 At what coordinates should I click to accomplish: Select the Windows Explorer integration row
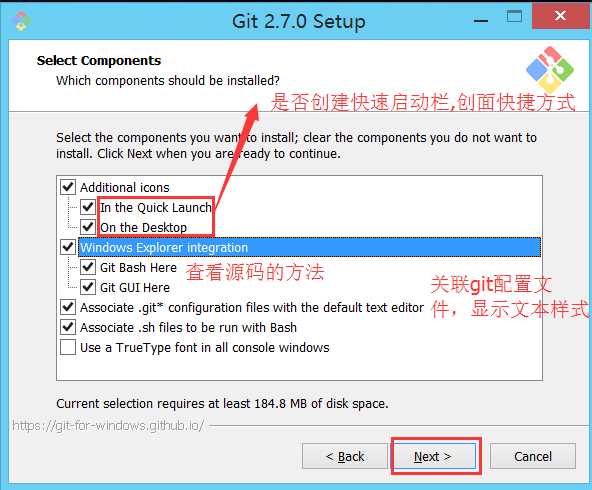[310, 247]
